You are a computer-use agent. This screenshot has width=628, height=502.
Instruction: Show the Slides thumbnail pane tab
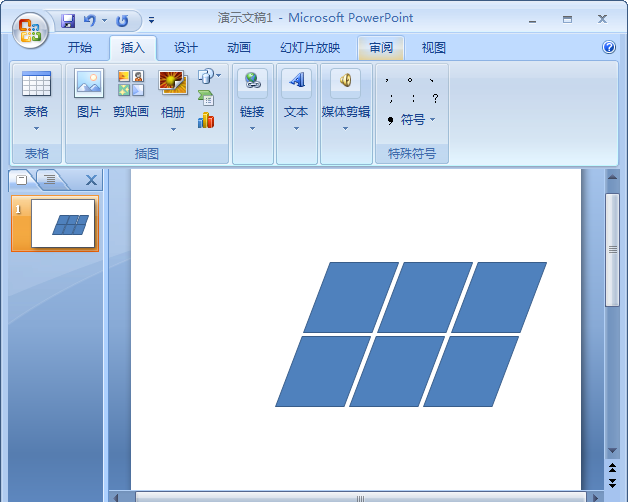coord(22,180)
